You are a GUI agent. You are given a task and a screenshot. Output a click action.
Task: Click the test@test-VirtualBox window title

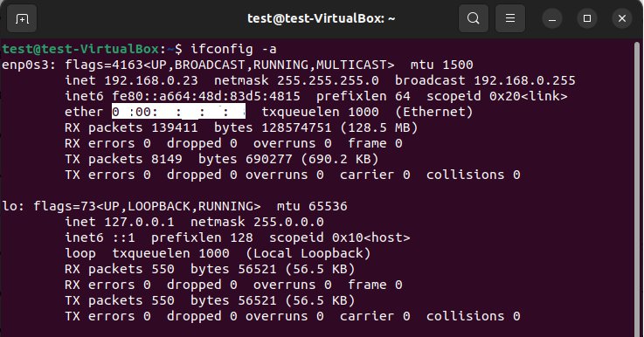[x=322, y=19]
